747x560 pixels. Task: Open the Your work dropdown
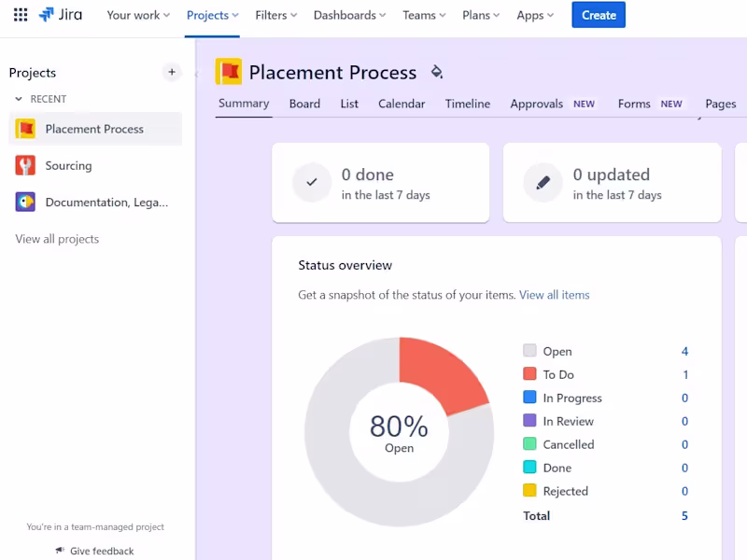pos(138,15)
